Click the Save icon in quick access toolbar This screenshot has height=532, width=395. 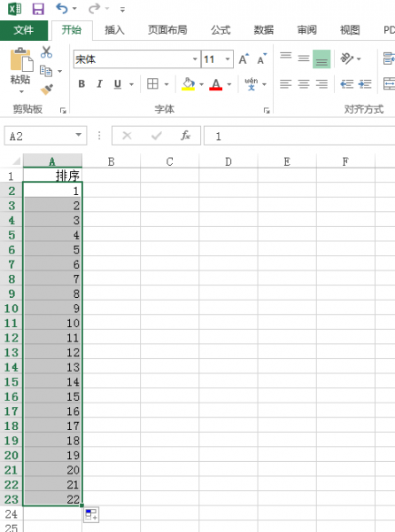click(38, 9)
